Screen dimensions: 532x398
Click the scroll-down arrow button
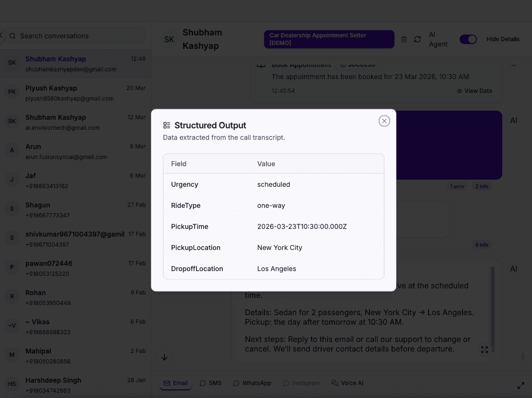164,357
